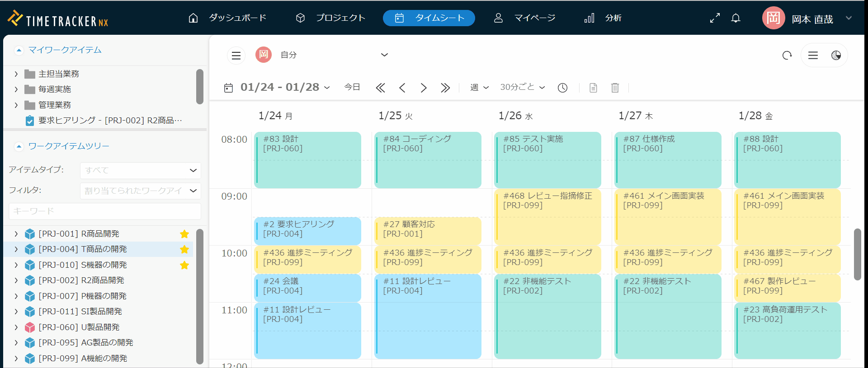Switch to the pie chart view icon
The height and width of the screenshot is (368, 868).
coord(836,55)
